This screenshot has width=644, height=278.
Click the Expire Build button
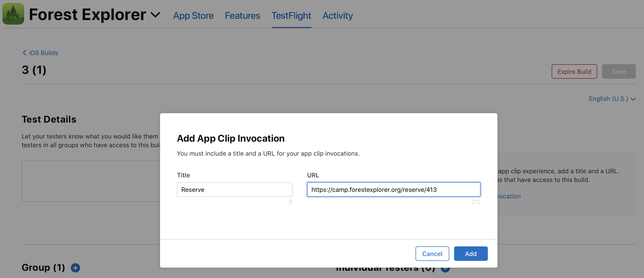pyautogui.click(x=574, y=71)
